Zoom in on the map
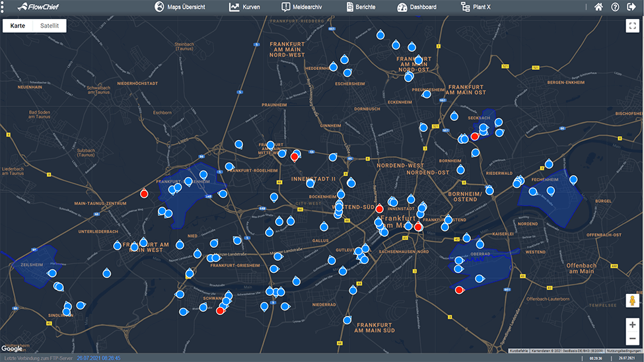644x362 pixels. 632,324
